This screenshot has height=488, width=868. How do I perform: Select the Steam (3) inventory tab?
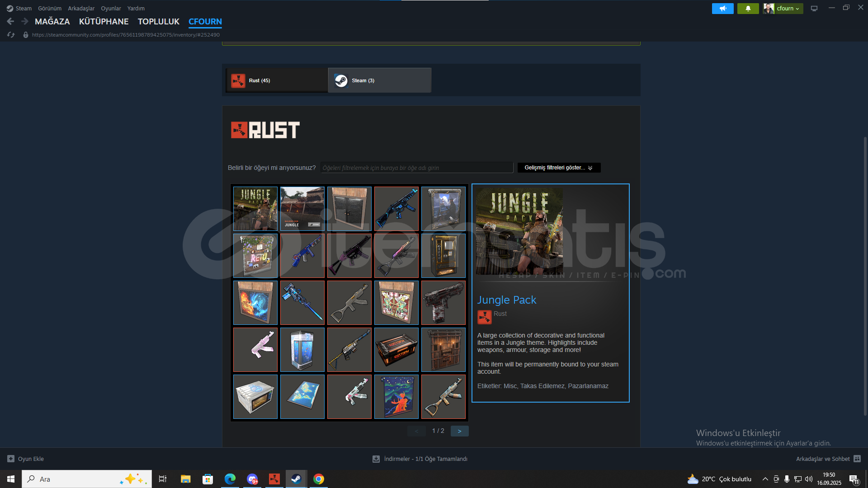379,80
